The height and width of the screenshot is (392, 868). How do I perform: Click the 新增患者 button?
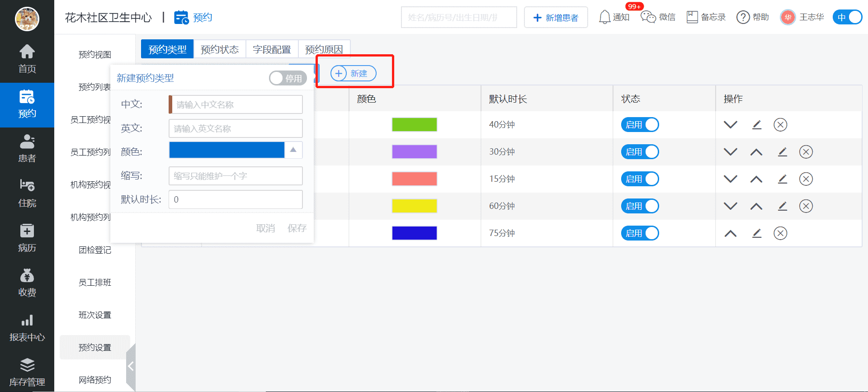(556, 18)
